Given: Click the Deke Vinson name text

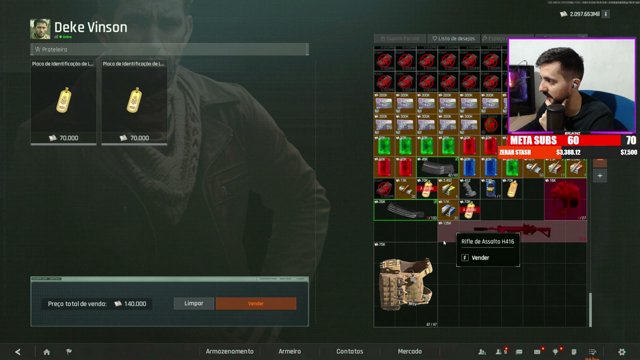Looking at the screenshot, I should 91,27.
